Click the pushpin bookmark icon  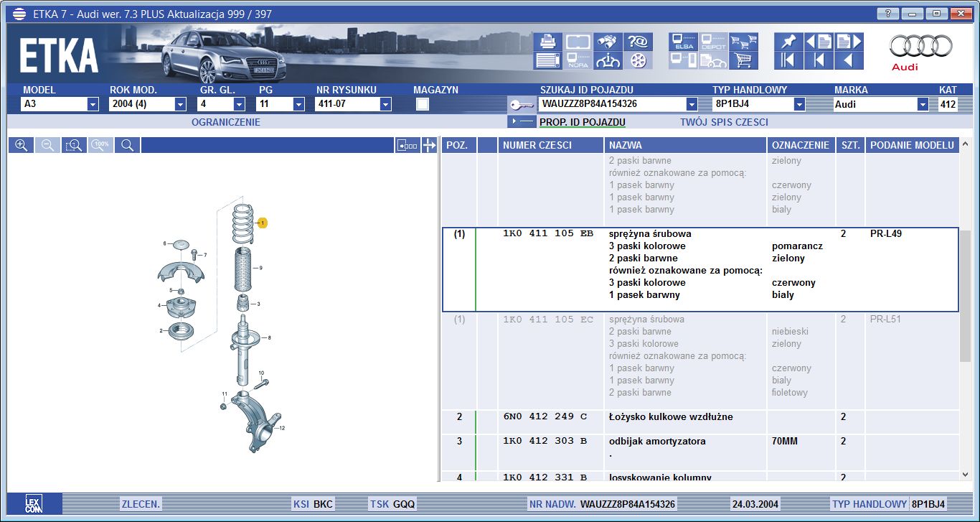(x=788, y=42)
